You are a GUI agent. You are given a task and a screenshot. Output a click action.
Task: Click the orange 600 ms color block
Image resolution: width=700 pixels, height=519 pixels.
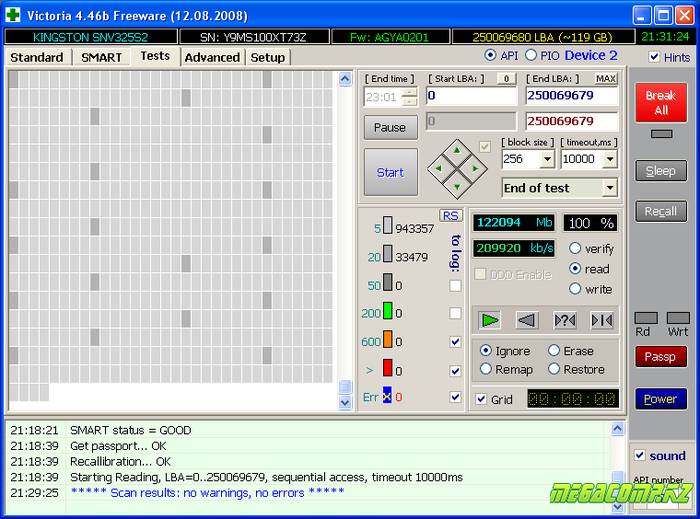tap(387, 341)
